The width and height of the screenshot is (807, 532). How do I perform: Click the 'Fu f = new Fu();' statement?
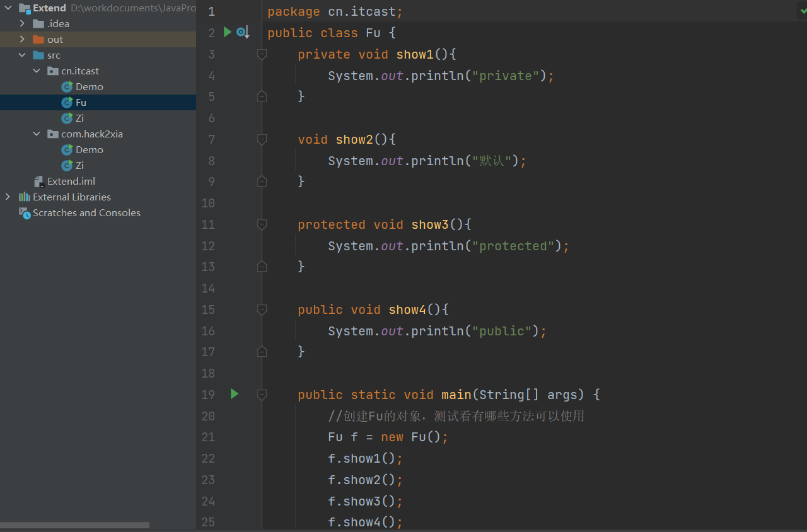pyautogui.click(x=388, y=437)
